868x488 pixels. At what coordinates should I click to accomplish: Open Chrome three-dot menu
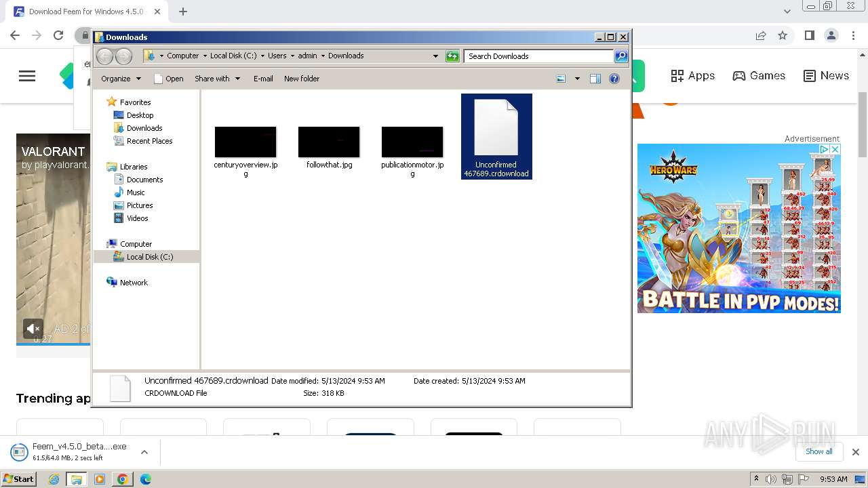[x=853, y=35]
